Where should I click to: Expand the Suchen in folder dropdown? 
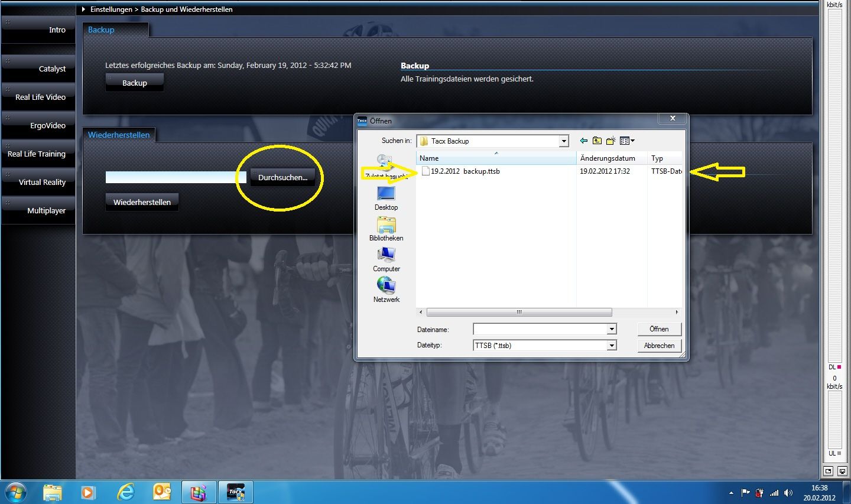pyautogui.click(x=564, y=141)
